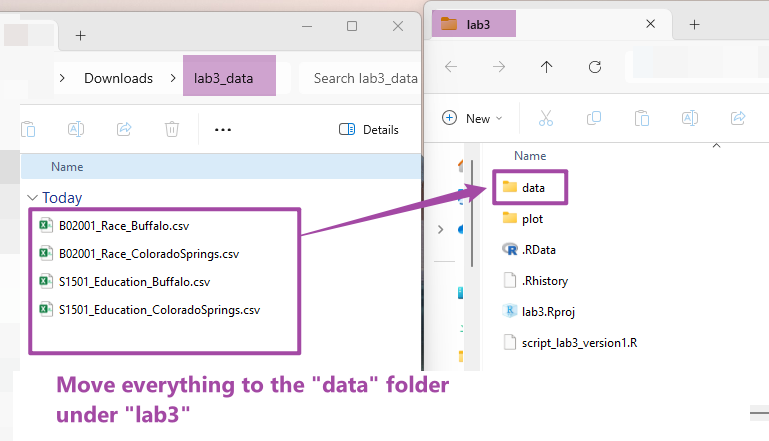
Task: Minimize the lab3_data window
Action: pos(307,26)
